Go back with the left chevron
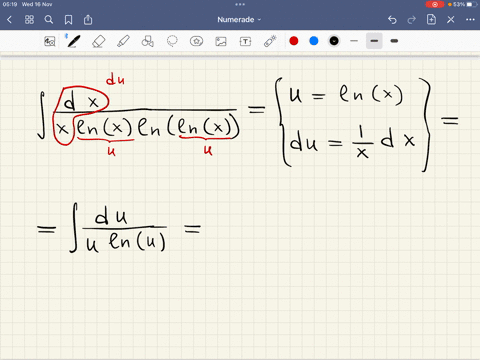 click(9, 20)
